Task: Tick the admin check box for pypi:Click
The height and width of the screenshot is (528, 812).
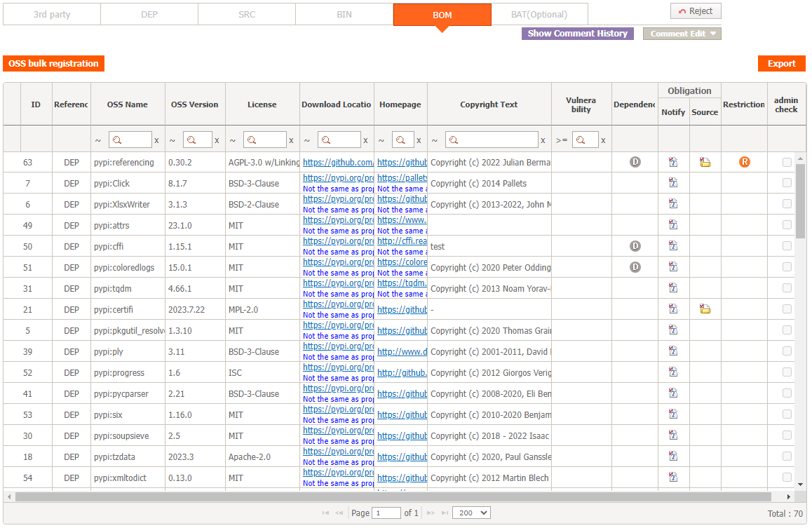Action: pos(787,184)
